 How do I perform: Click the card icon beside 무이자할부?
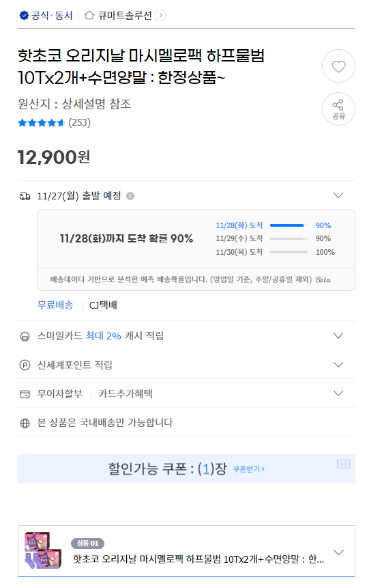tap(25, 394)
